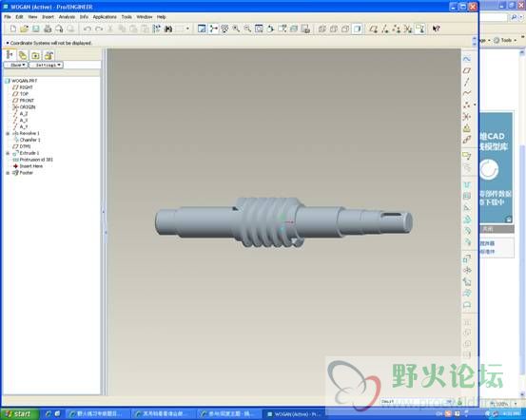Select the sketch curve tool in right toolbar

pos(467,59)
